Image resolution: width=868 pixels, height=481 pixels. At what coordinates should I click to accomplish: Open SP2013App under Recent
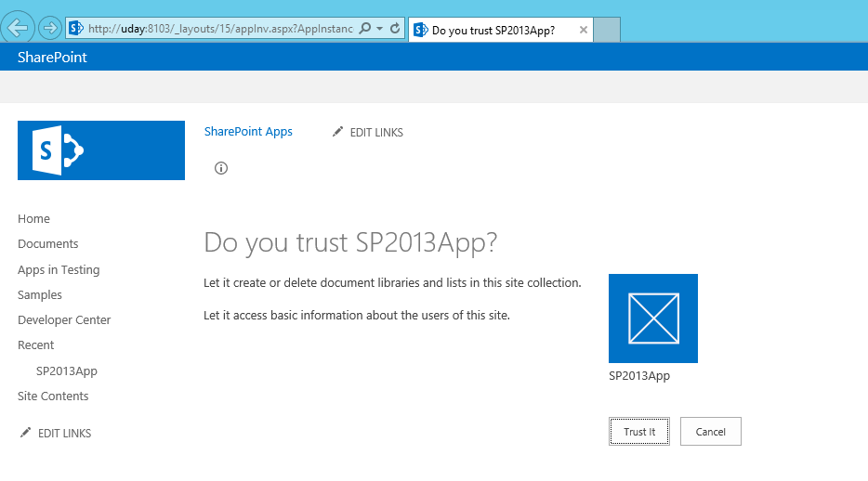[66, 371]
